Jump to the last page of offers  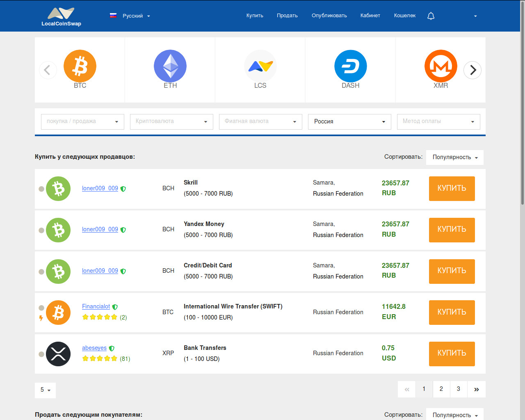tap(477, 389)
